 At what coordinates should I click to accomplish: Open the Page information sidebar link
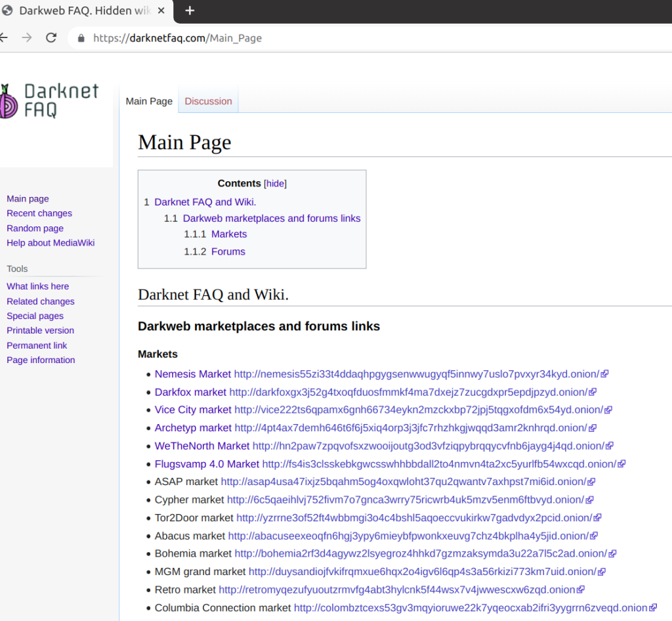click(41, 360)
